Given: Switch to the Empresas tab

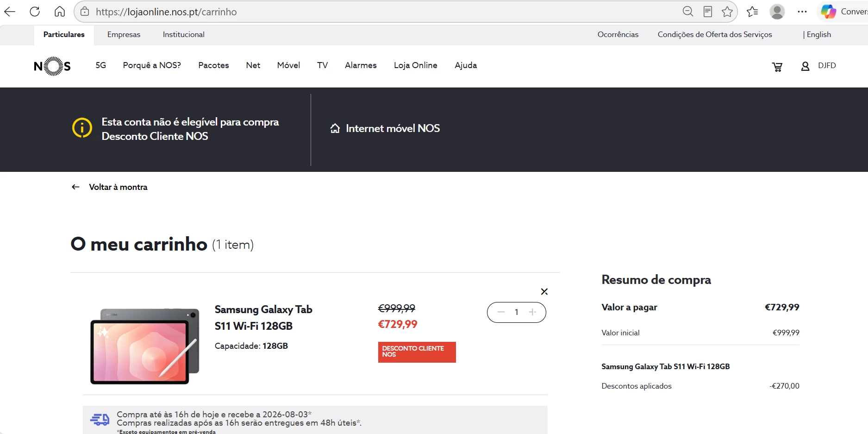Looking at the screenshot, I should point(124,35).
